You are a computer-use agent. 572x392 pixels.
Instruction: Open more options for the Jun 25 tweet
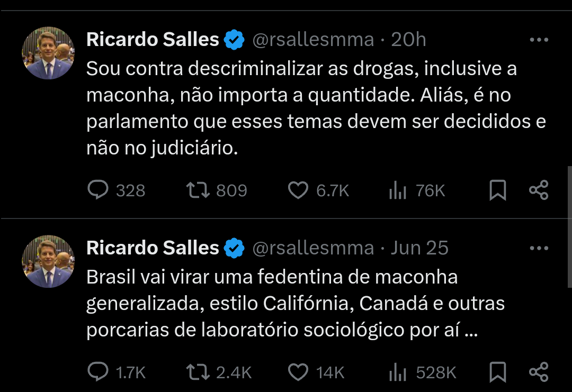click(539, 248)
